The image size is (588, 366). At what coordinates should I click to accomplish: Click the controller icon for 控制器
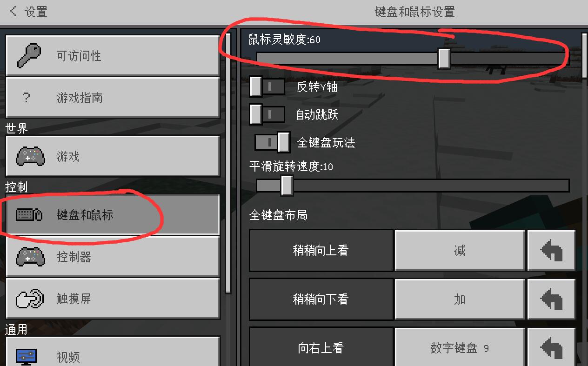(30, 257)
